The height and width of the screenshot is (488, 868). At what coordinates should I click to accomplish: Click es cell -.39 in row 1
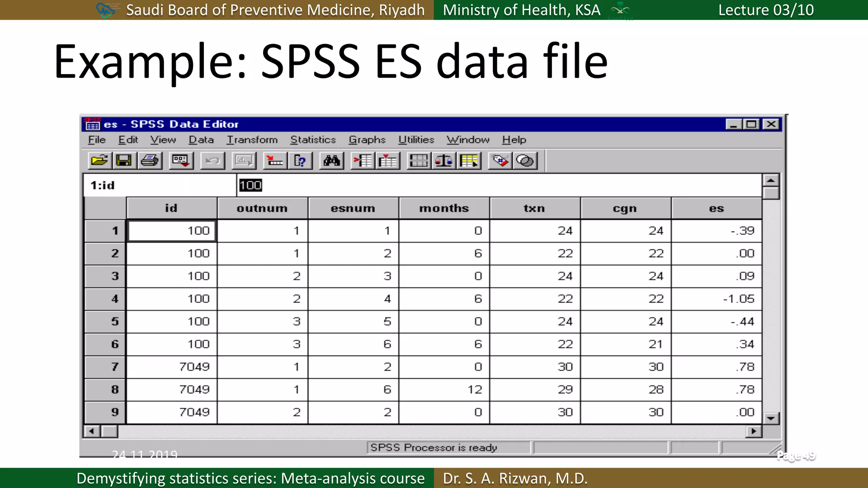pos(717,231)
